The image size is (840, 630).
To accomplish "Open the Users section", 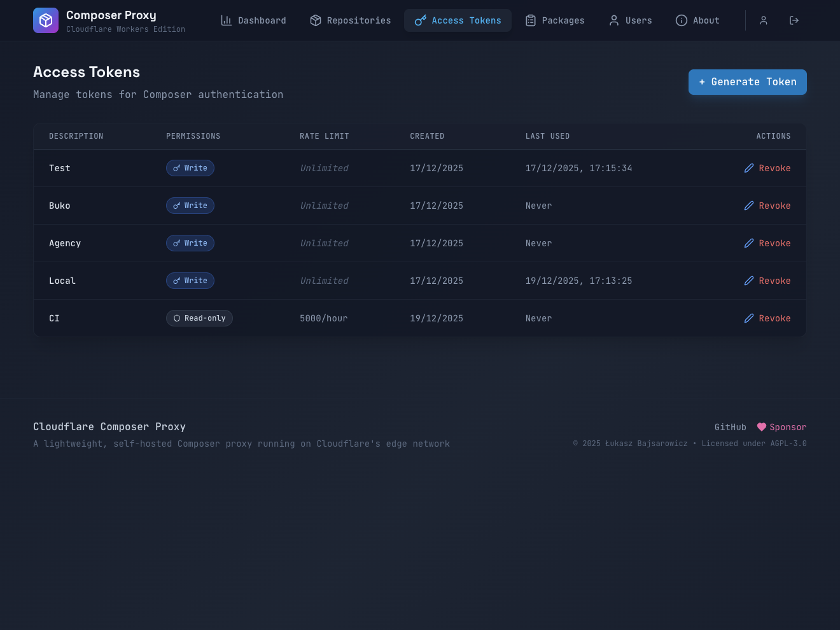I will (631, 20).
